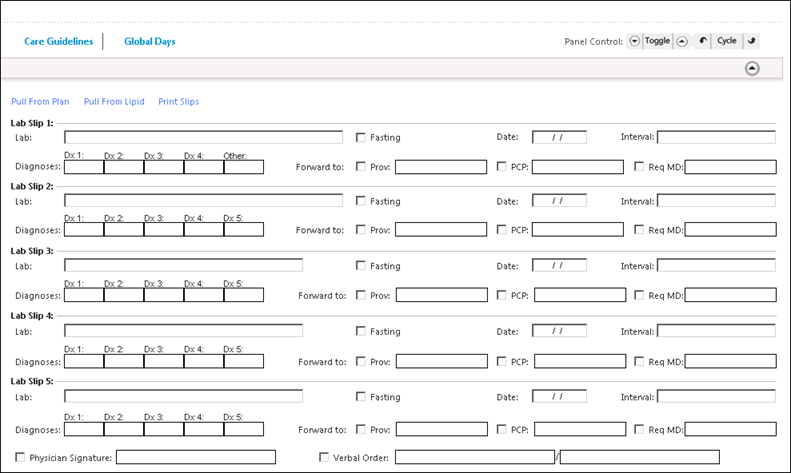791x473 pixels.
Task: Tick the Verbal Order checkbox
Action: point(323,458)
